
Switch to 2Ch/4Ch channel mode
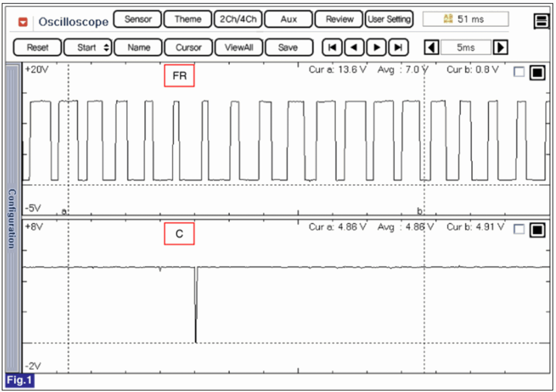238,19
